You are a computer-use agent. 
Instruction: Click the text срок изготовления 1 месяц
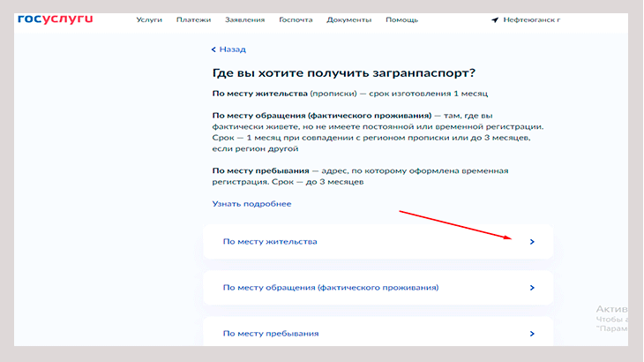click(x=429, y=94)
